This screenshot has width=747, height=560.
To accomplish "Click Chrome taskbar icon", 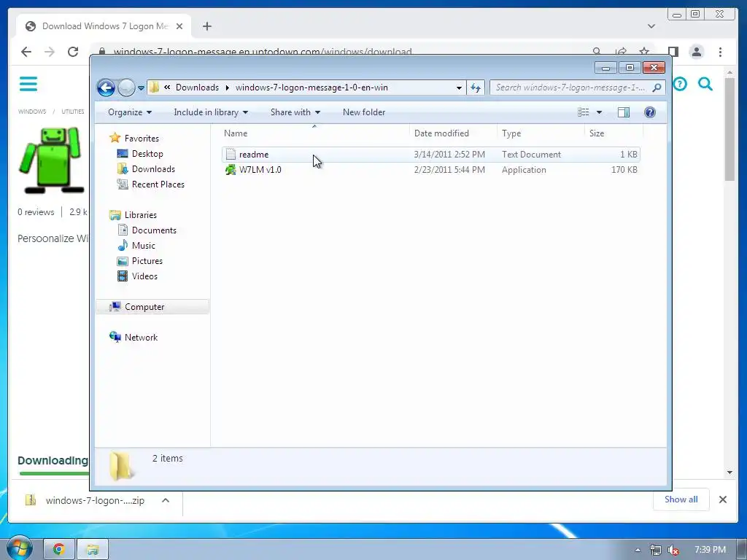I will click(x=59, y=550).
